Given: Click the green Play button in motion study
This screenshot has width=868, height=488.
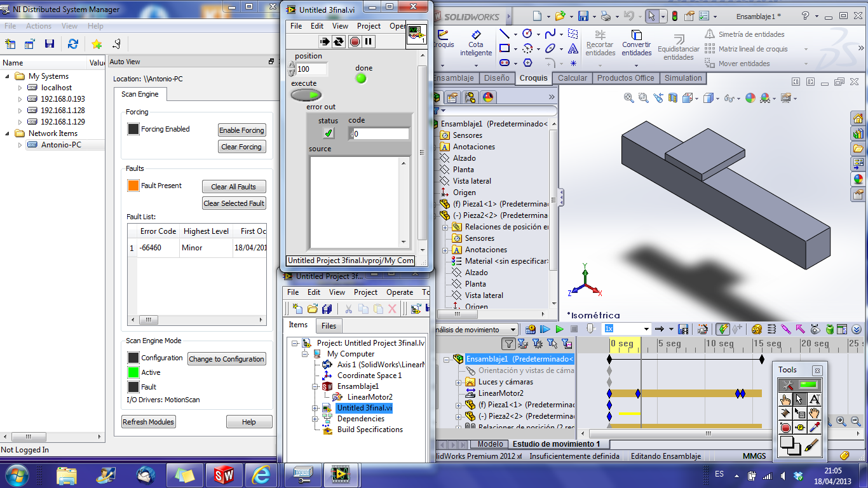Looking at the screenshot, I should 559,329.
